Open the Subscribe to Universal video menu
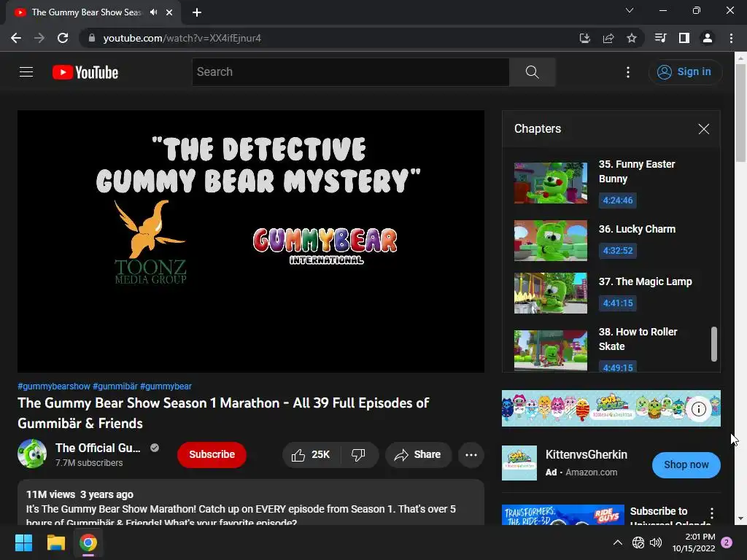 (x=712, y=513)
